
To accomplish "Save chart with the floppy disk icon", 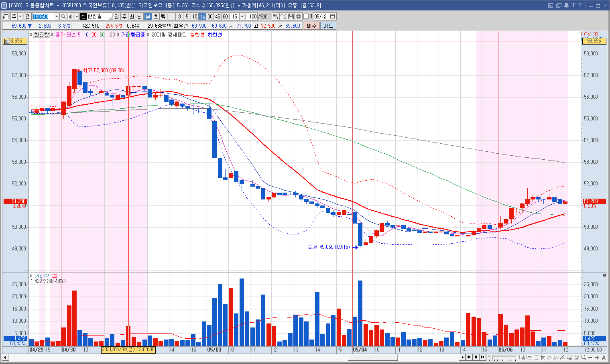I will click(291, 16).
